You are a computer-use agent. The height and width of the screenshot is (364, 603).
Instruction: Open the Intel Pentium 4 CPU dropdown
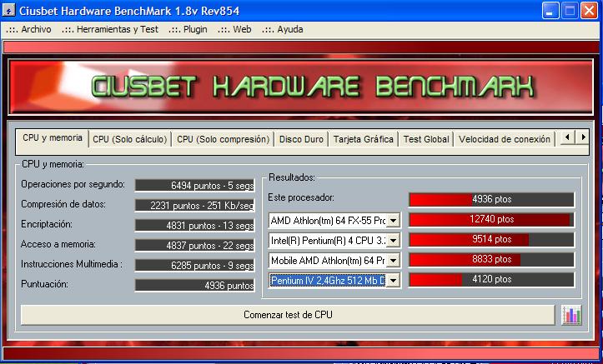pyautogui.click(x=394, y=240)
